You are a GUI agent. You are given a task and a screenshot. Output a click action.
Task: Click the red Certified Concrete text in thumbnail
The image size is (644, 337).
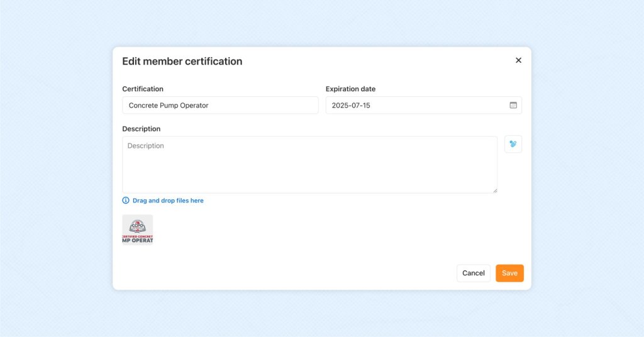[x=137, y=236]
